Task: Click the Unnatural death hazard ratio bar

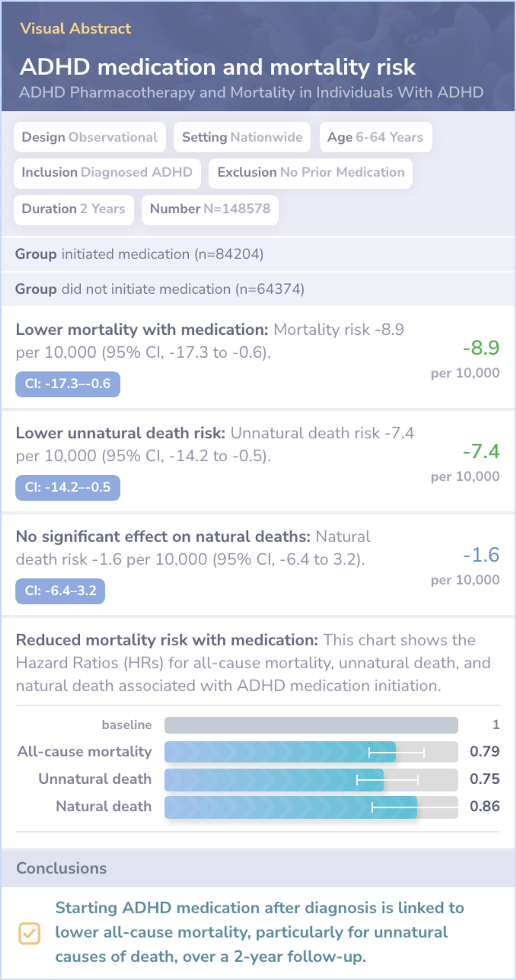Action: pos(274,779)
